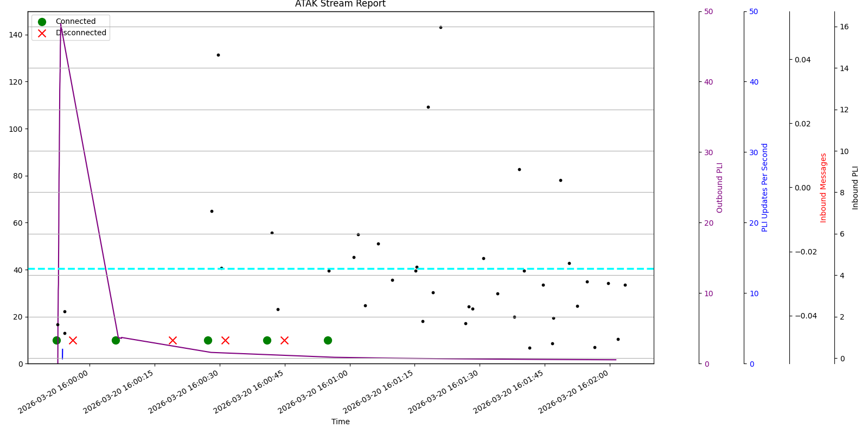
Task: Click the blue "PLI Updates Per Second" axis label
Action: coord(765,188)
